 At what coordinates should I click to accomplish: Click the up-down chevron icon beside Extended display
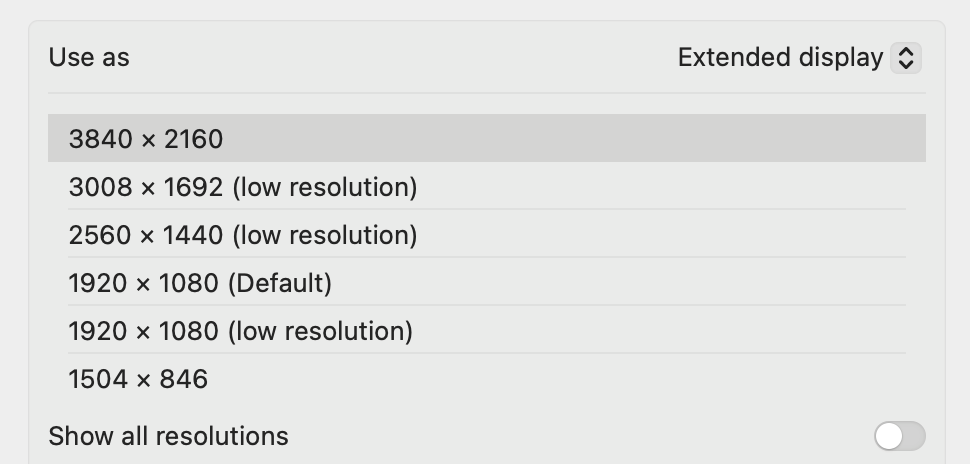tap(905, 58)
